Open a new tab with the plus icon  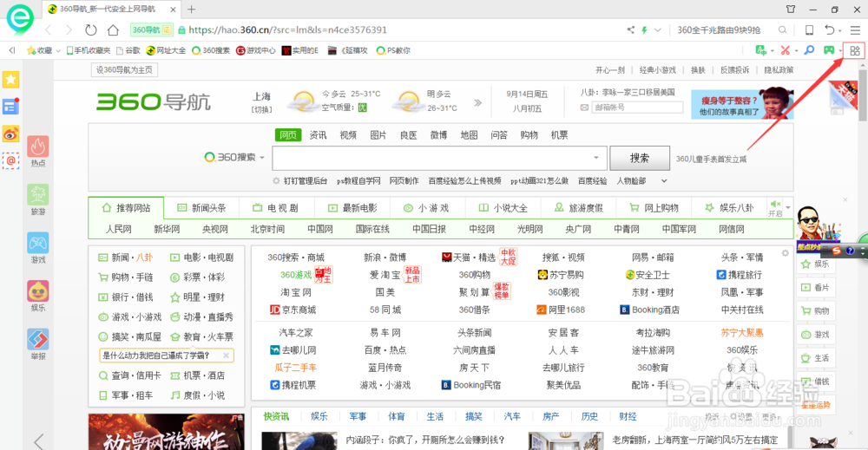[x=192, y=10]
